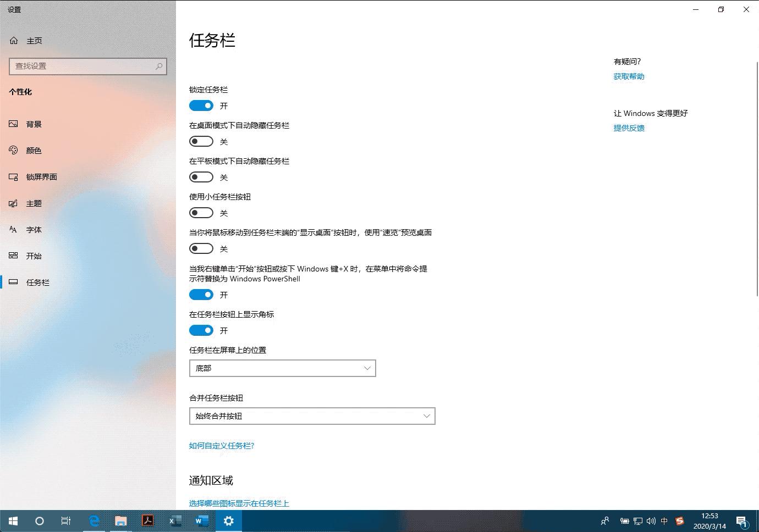The width and height of the screenshot is (759, 532).
Task: Click the volume icon in the system tray
Action: [651, 521]
